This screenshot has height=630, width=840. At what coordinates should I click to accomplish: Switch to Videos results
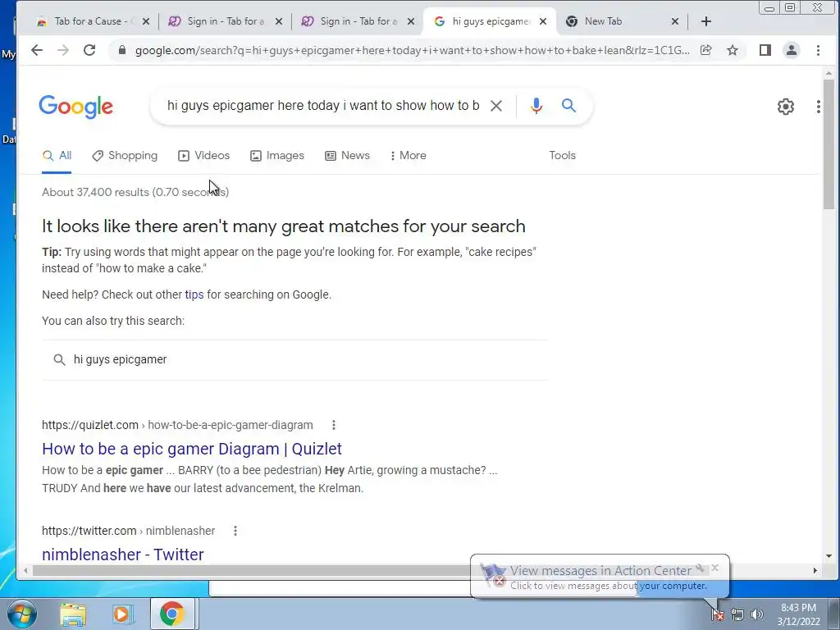pyautogui.click(x=204, y=156)
